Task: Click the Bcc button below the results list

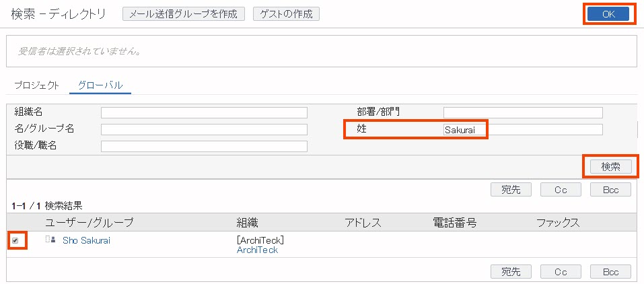Action: 610,272
